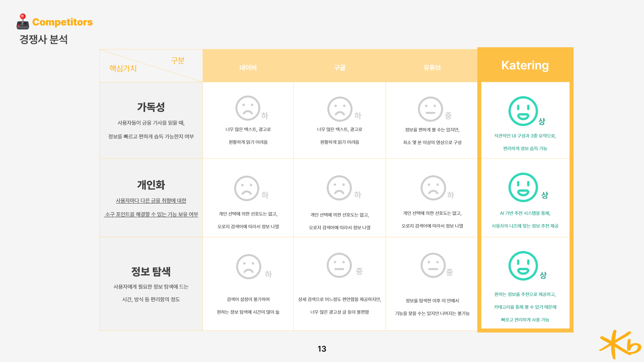
Task: Click 원하는 정보 탐색에 시간이 많이 듦 text
Action: [x=248, y=312]
